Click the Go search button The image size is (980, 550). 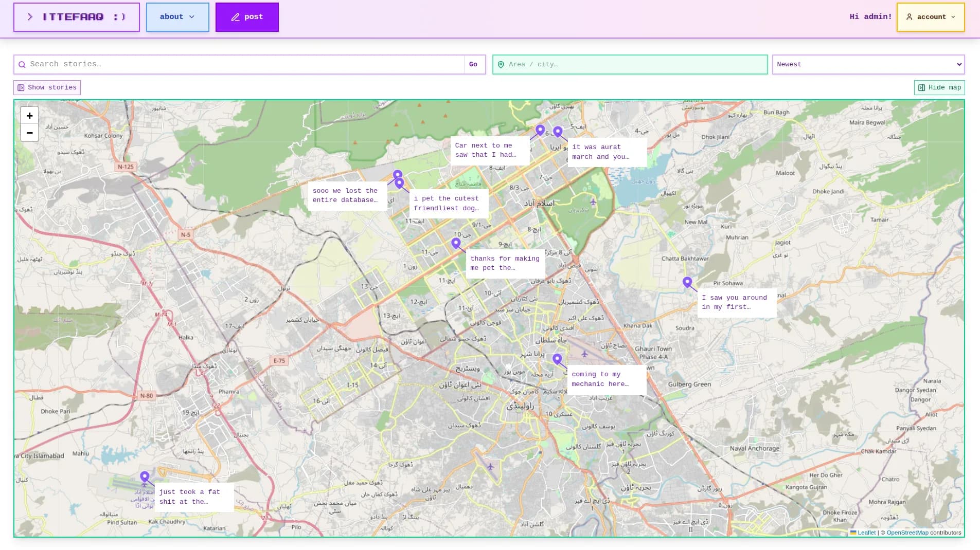(x=473, y=64)
